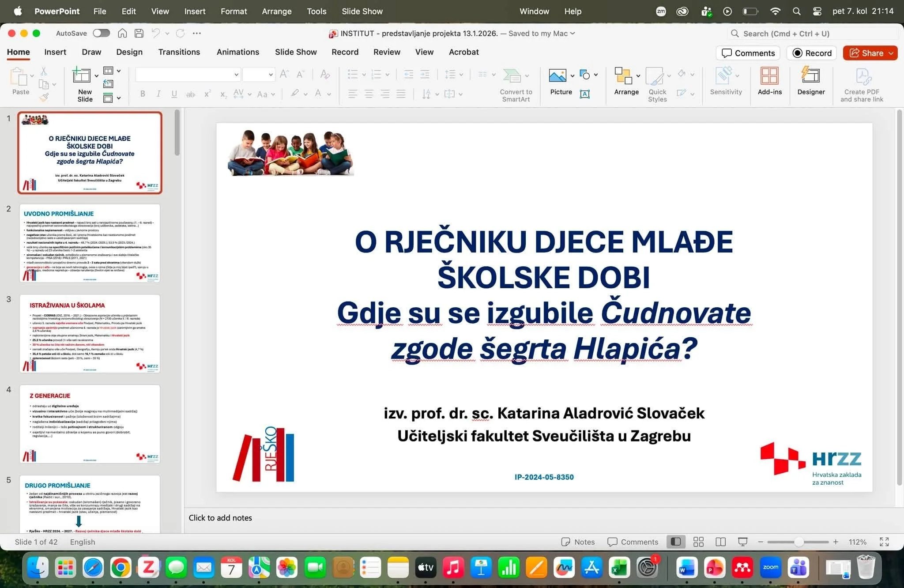This screenshot has height=588, width=904.
Task: Toggle justify text alignment
Action: [401, 94]
